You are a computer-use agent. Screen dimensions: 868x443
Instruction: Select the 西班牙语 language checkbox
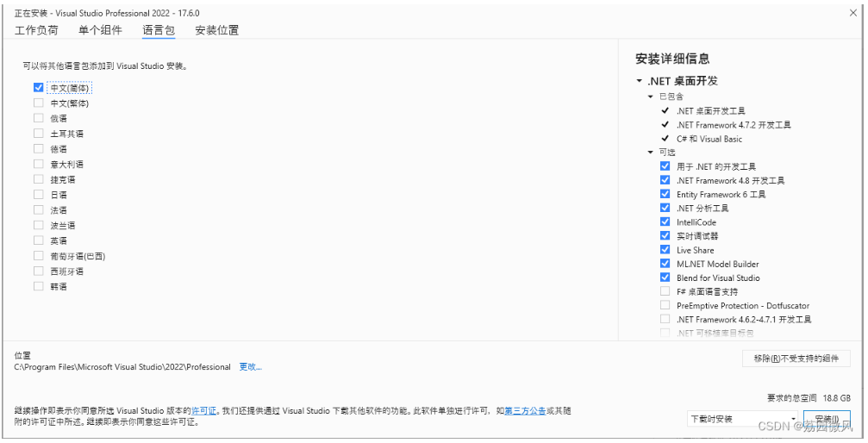point(38,271)
